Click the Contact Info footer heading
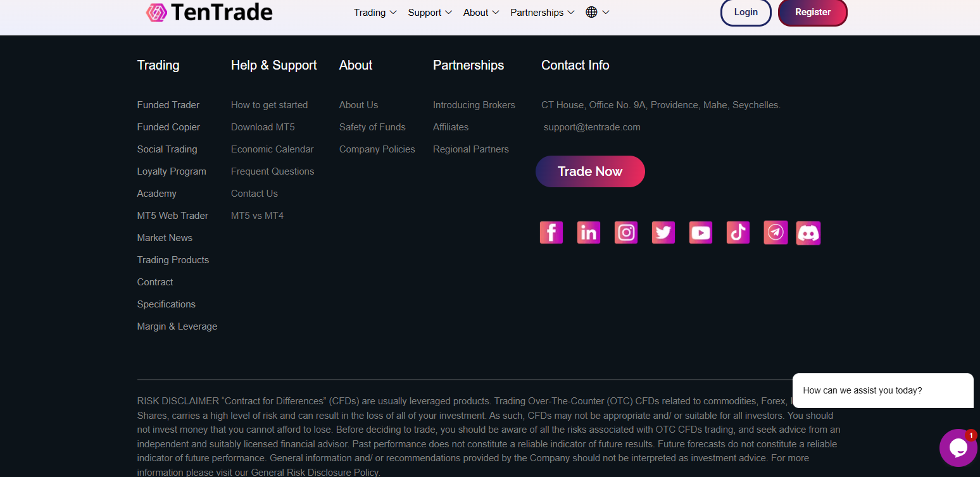This screenshot has height=477, width=980. pos(575,65)
